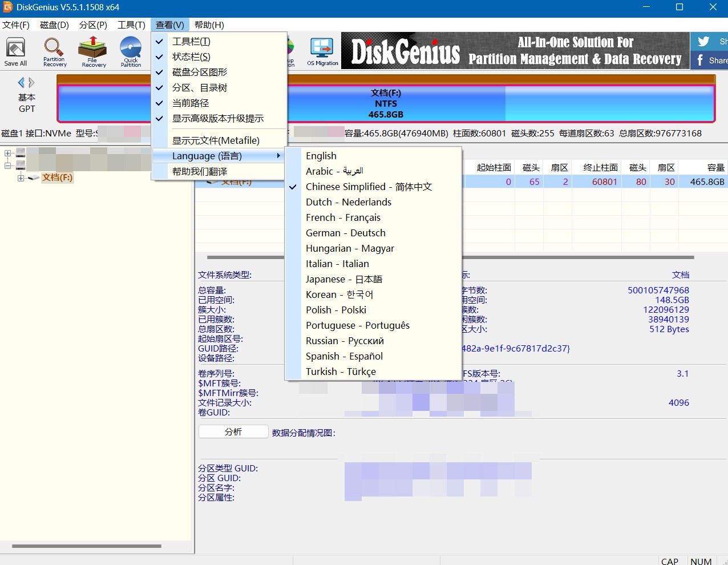Click the NUM status bar indicator
The width and height of the screenshot is (728, 565).
click(701, 561)
